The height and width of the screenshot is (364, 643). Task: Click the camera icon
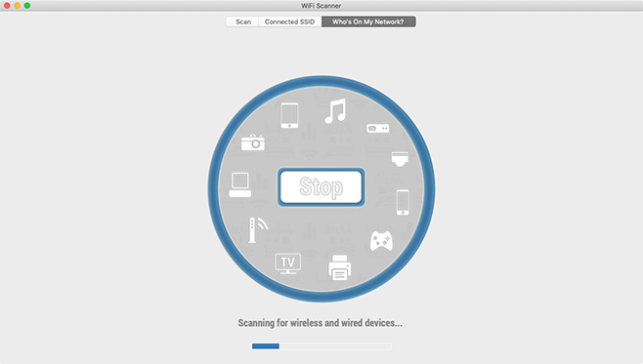252,142
